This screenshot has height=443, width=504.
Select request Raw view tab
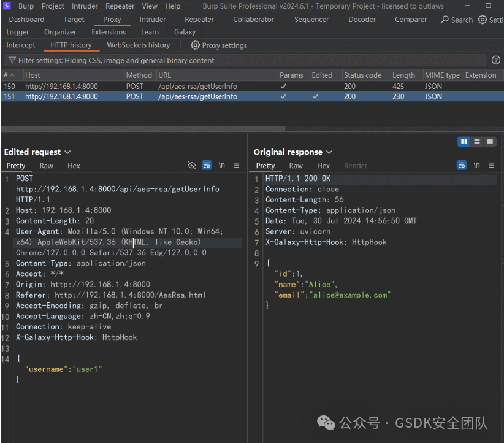(46, 166)
